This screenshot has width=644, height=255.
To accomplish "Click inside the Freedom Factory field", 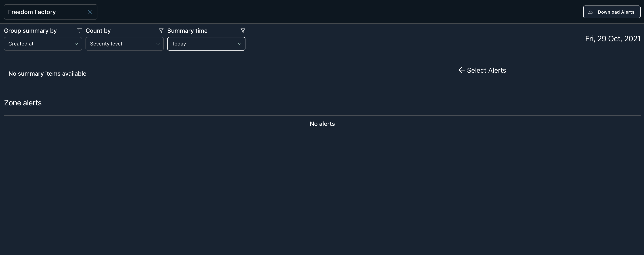I will click(x=45, y=12).
